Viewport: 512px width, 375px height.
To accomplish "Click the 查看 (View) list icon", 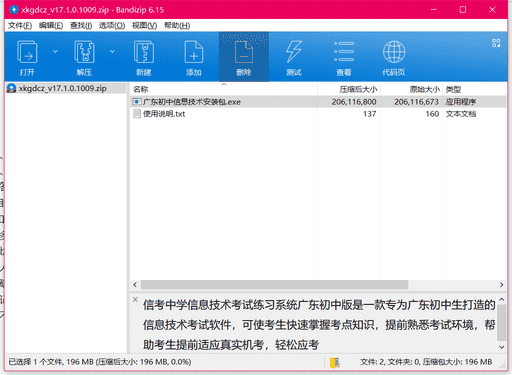I will [344, 52].
